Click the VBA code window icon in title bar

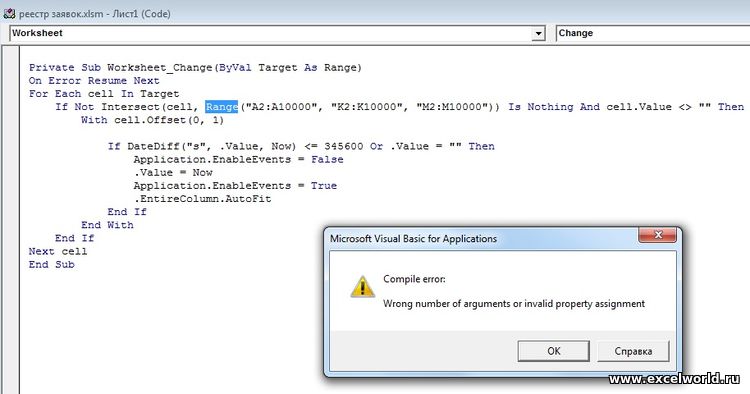tap(9, 13)
